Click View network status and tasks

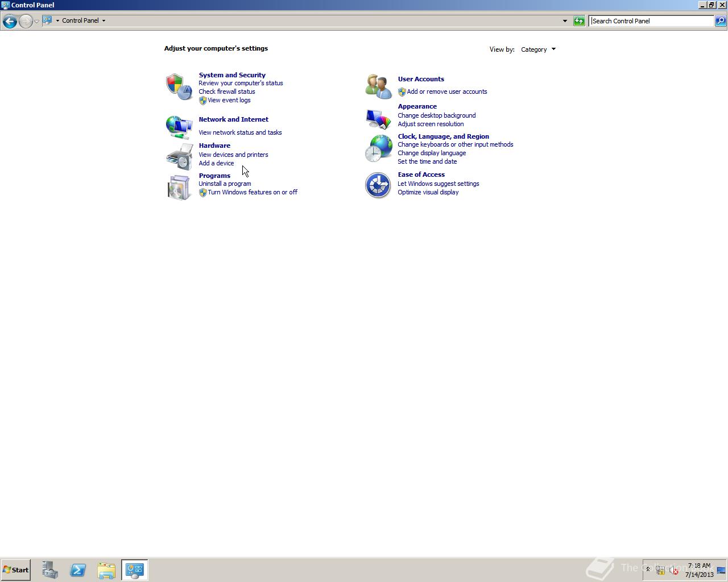pyautogui.click(x=240, y=132)
